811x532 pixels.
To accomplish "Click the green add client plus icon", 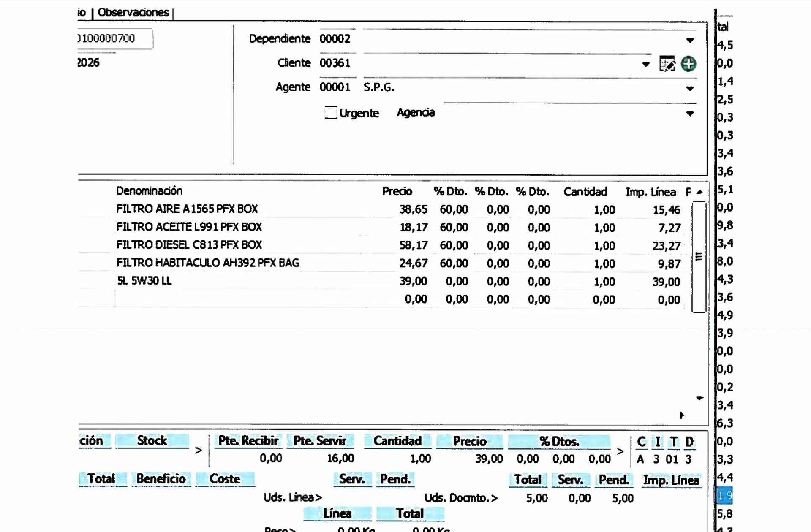I will tap(689, 64).
